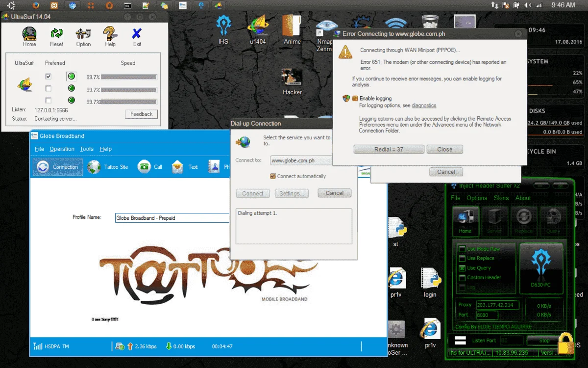Image resolution: width=588 pixels, height=368 pixels.
Task: Select the Replace icon in Inject Header Surfer
Action: point(524,220)
